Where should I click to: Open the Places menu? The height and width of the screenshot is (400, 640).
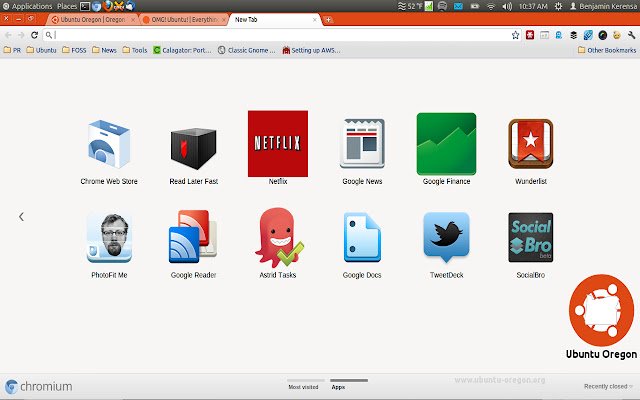pos(67,6)
